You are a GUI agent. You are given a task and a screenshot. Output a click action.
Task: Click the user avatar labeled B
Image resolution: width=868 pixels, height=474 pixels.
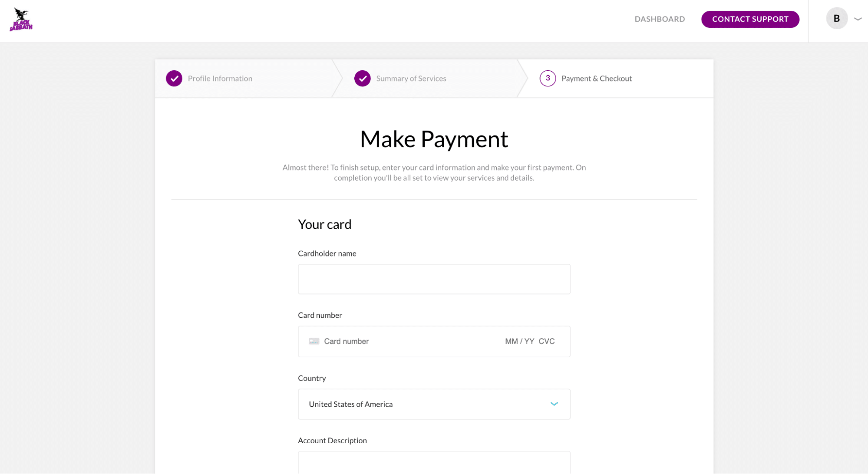coord(836,19)
